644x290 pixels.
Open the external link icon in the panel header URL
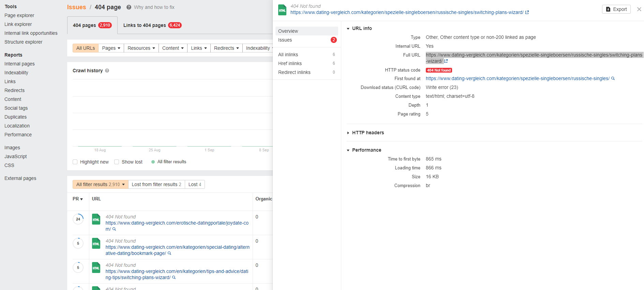527,12
